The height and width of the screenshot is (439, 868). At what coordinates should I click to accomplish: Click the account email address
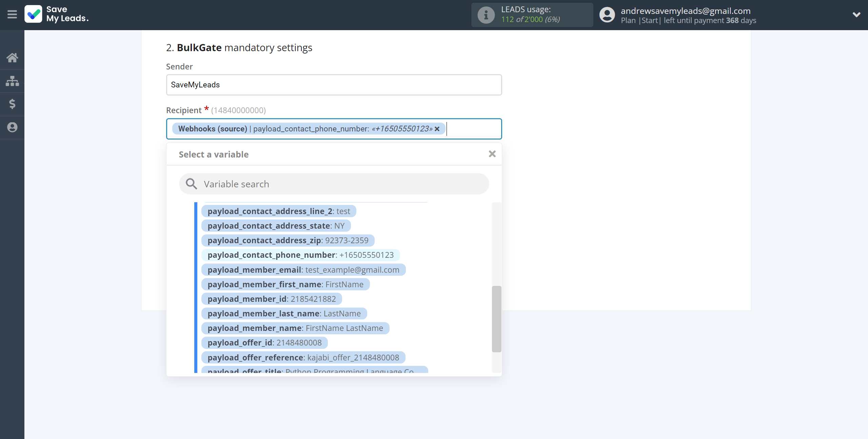tap(686, 11)
